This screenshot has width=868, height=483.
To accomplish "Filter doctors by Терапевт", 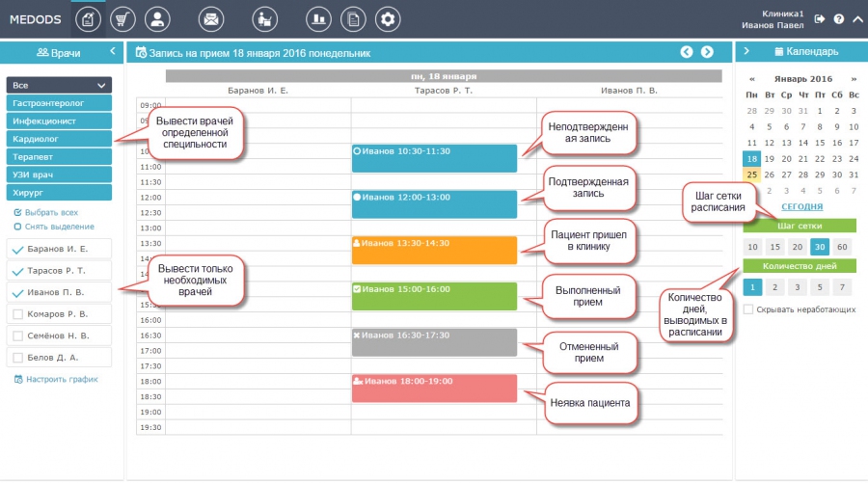I will (x=59, y=156).
